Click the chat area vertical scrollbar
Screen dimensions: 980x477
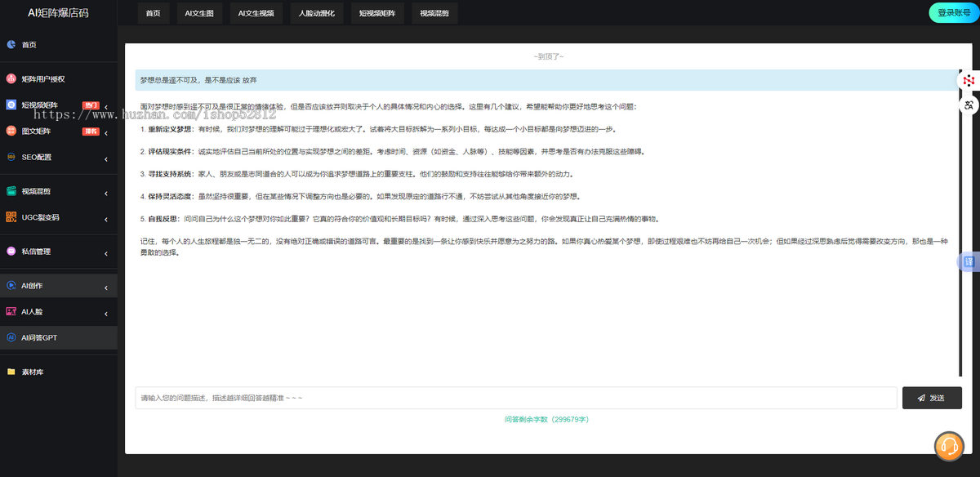click(960, 222)
